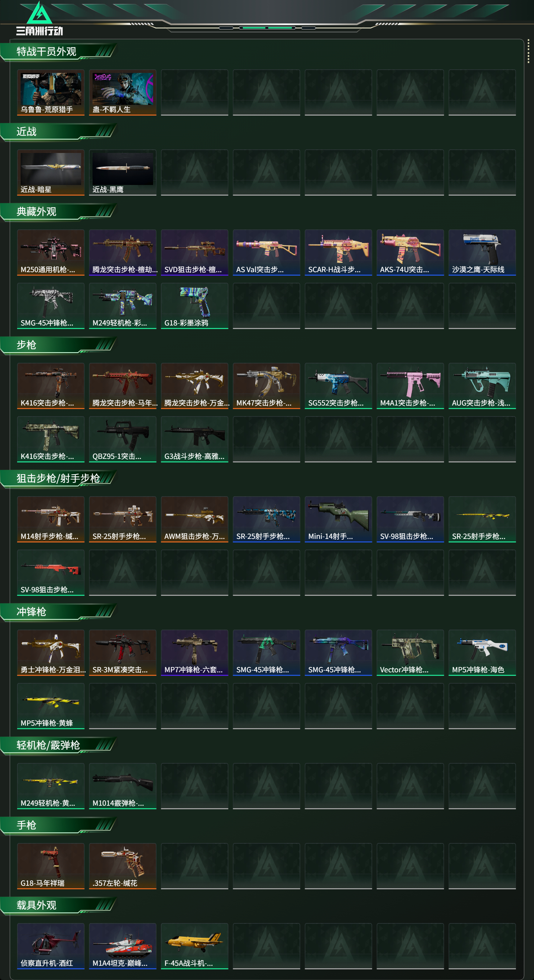Choose the 近战-暗星 knife skin

click(51, 172)
